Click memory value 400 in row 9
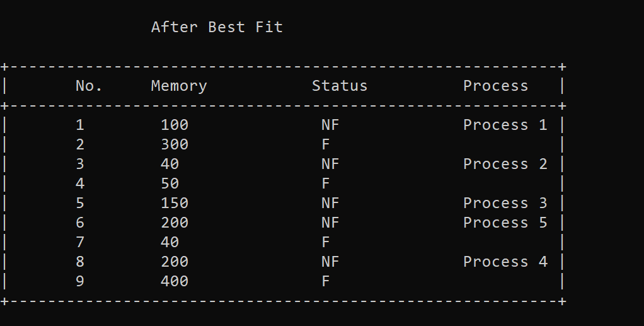 tap(175, 281)
